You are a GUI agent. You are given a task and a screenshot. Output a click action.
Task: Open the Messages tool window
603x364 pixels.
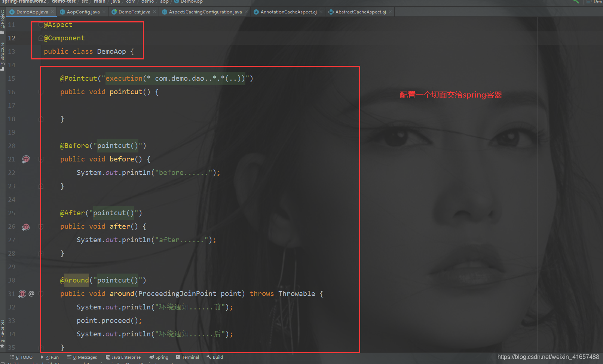coord(82,357)
